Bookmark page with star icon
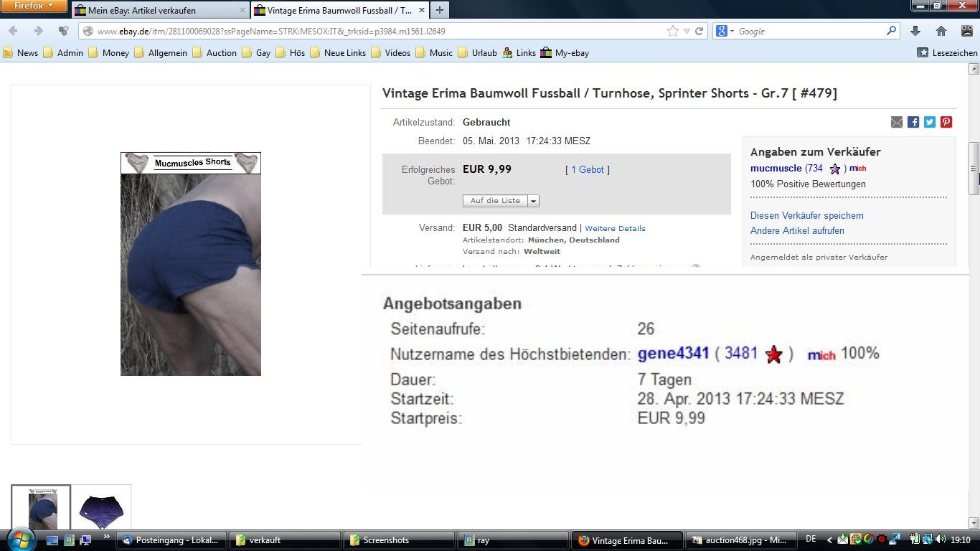980x551 pixels. tap(672, 31)
